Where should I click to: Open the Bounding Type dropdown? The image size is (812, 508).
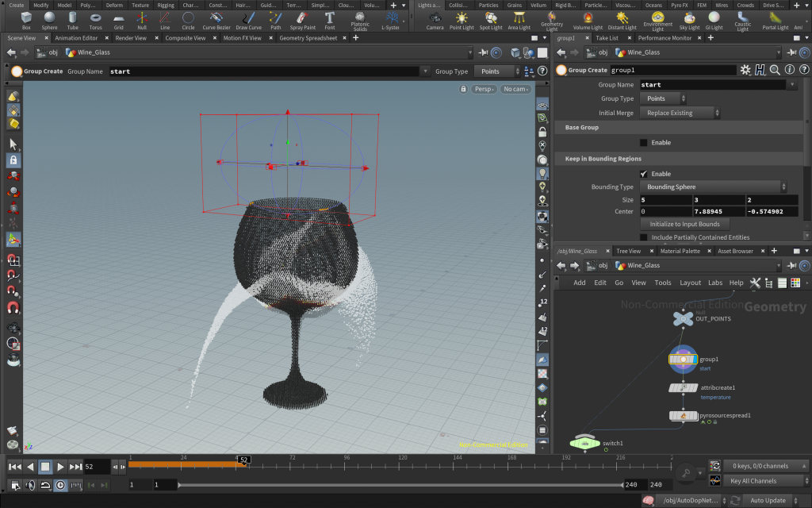[x=714, y=187]
